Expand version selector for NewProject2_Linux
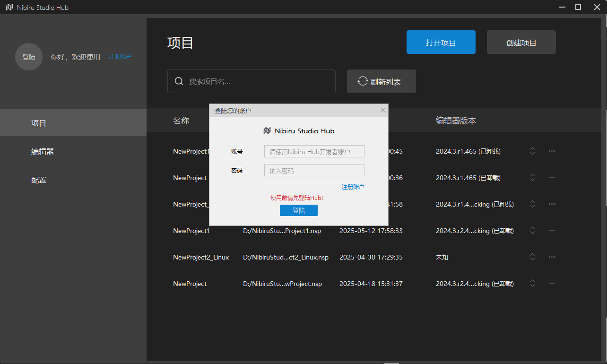Image resolution: width=607 pixels, height=364 pixels. pyautogui.click(x=533, y=257)
